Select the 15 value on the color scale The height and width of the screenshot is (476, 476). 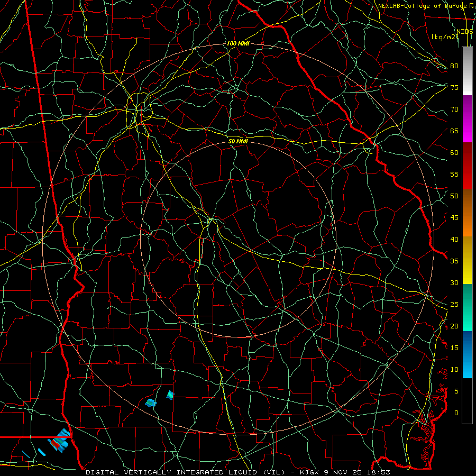(x=454, y=348)
